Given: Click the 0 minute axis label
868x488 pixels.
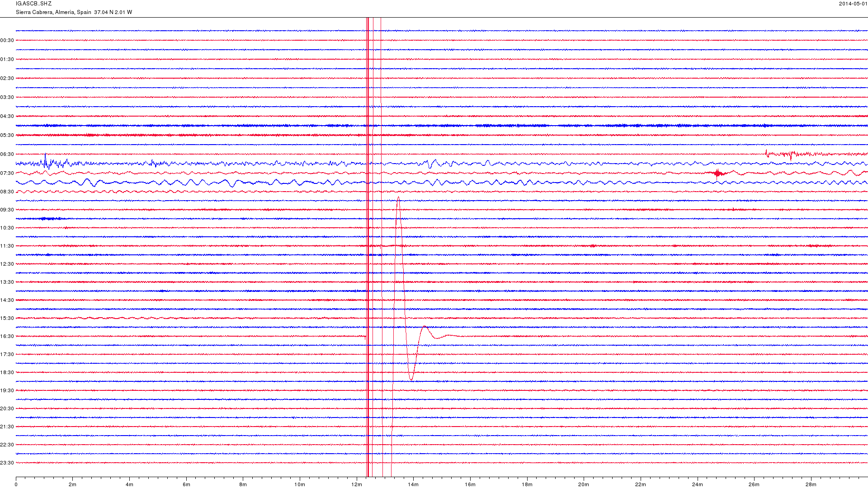Looking at the screenshot, I should coord(16,485).
